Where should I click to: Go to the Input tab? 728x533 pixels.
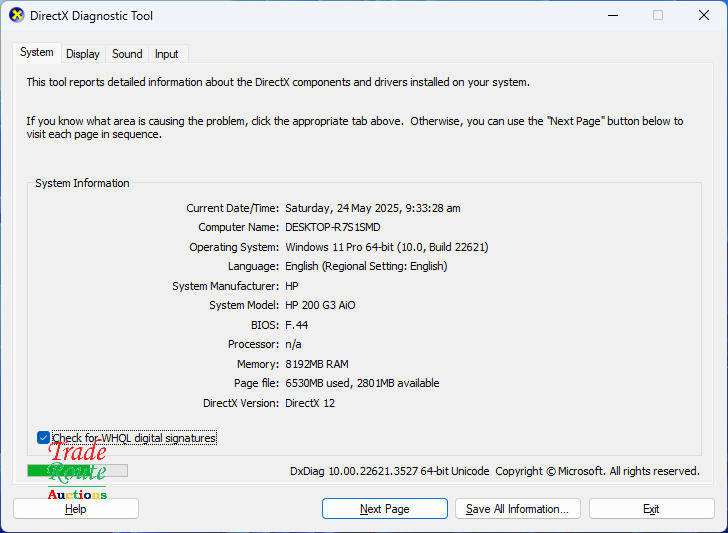(x=167, y=54)
